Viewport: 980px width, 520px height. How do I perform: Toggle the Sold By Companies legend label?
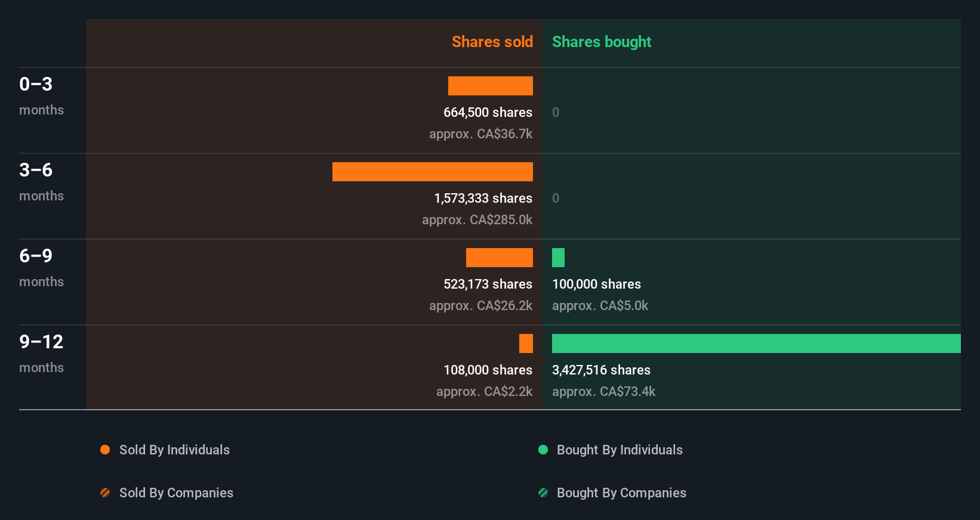tap(176, 493)
